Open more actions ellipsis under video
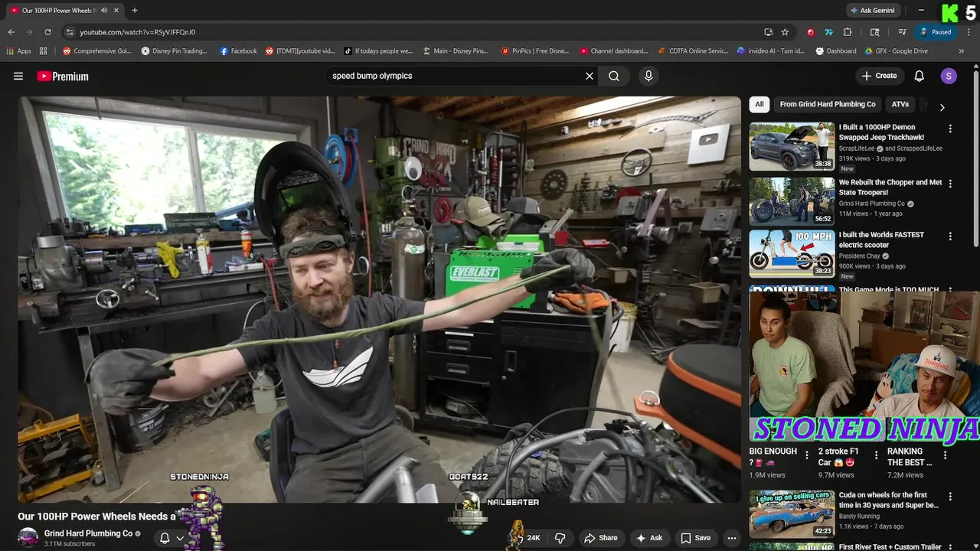This screenshot has height=551, width=980. click(x=731, y=538)
